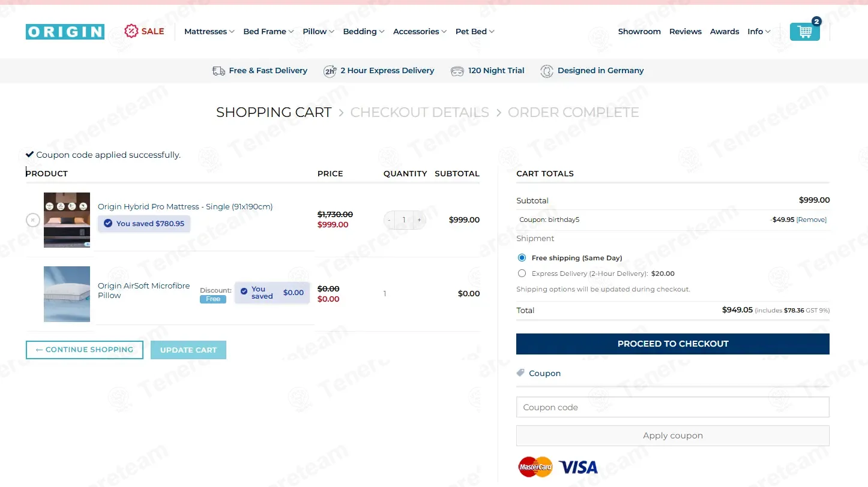This screenshot has height=487, width=868.
Task: Click the Free & Fast Delivery truck icon
Action: [x=219, y=71]
